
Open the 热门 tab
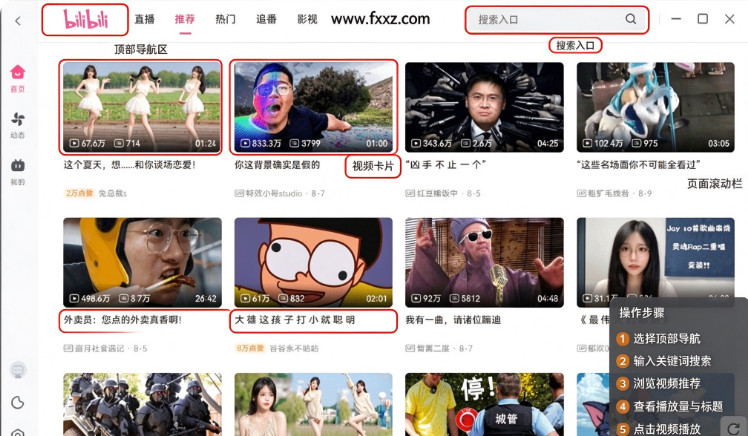coord(225,19)
